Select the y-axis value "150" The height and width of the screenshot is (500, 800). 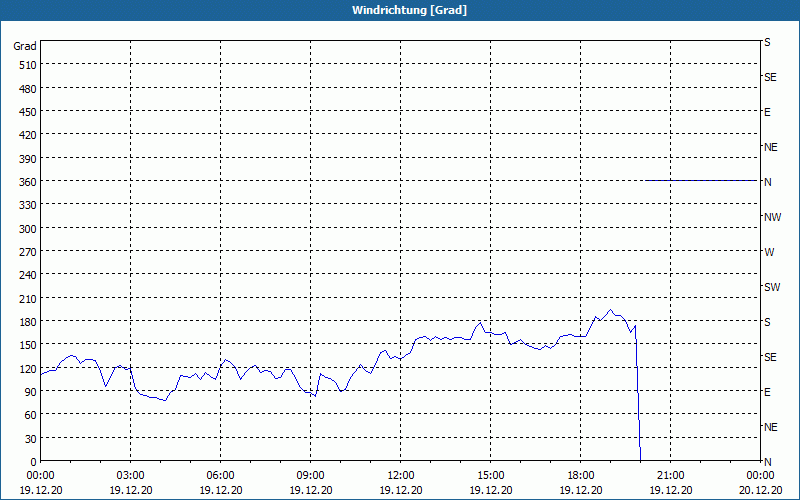(28, 345)
